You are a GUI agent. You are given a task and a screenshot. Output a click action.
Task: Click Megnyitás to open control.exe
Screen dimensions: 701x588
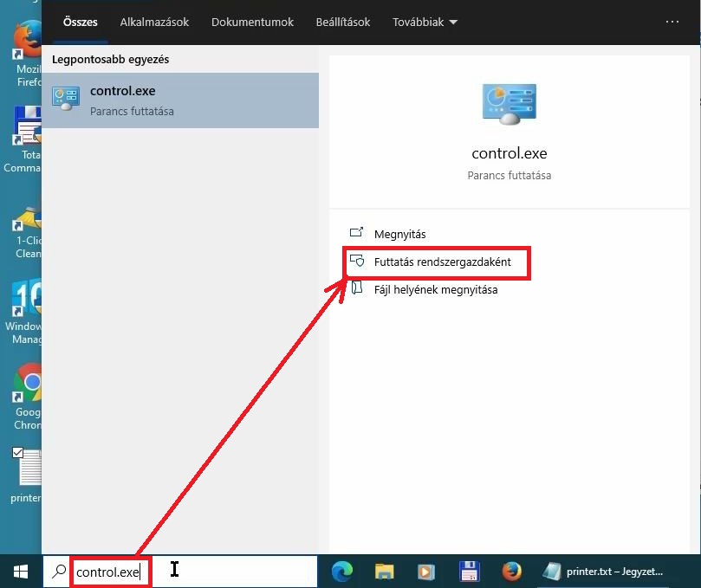(x=399, y=234)
